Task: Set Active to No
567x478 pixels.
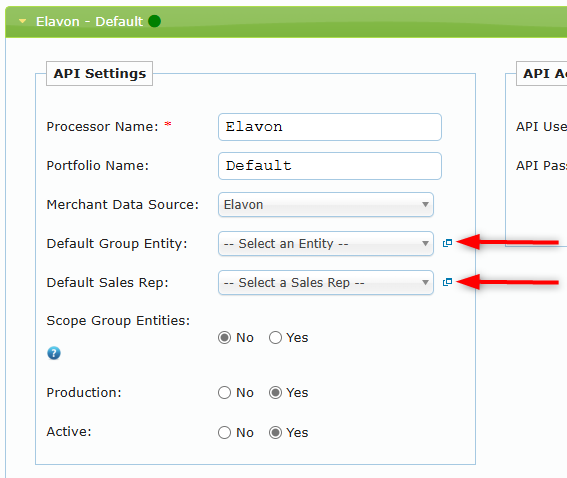Action: [225, 432]
